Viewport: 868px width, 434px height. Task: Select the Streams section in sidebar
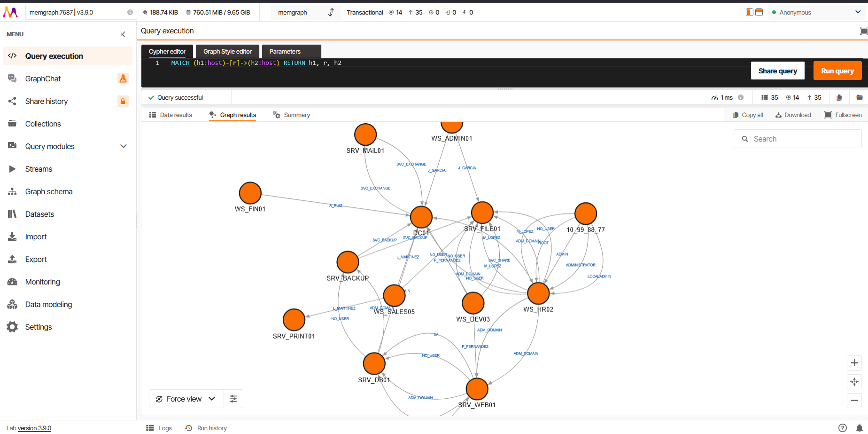click(x=39, y=169)
